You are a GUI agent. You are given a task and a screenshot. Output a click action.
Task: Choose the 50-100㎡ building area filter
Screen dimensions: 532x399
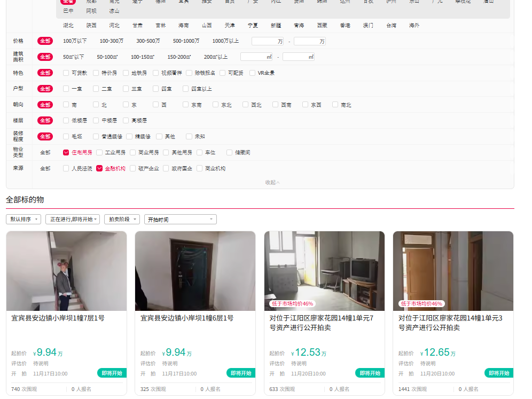[x=107, y=57]
